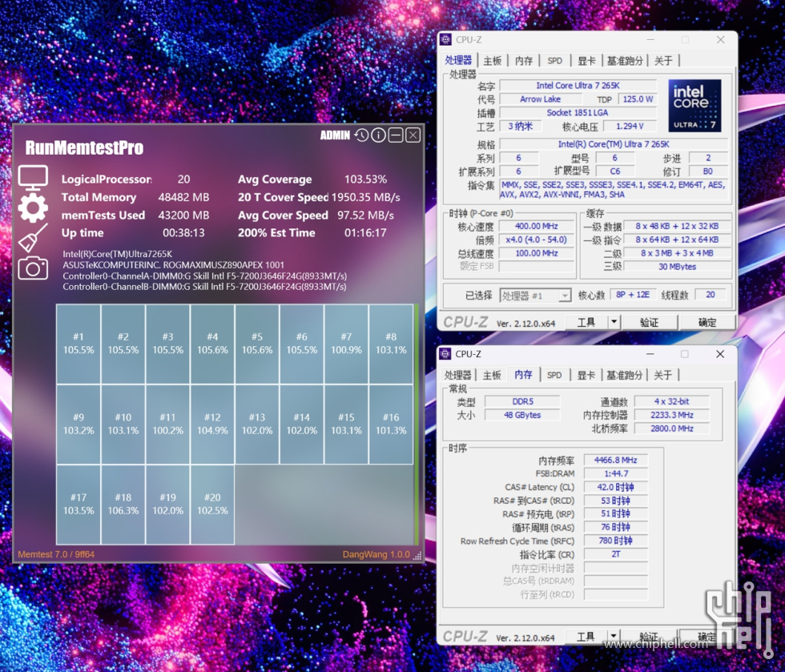The height and width of the screenshot is (672, 785).
Task: Click 工具 button in lower CPU-Z window
Action: click(x=586, y=637)
